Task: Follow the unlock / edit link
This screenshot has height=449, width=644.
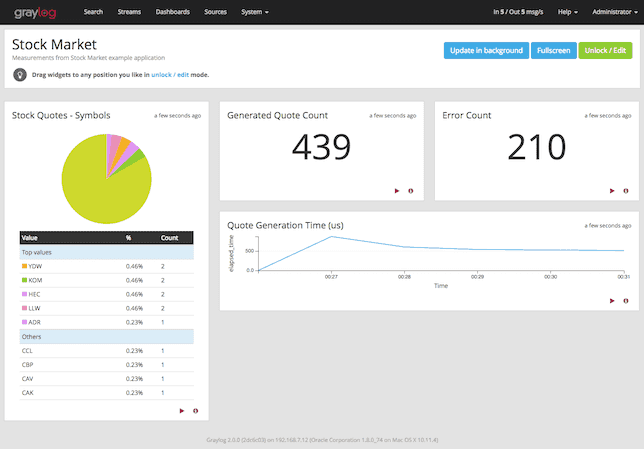Action: [170, 75]
